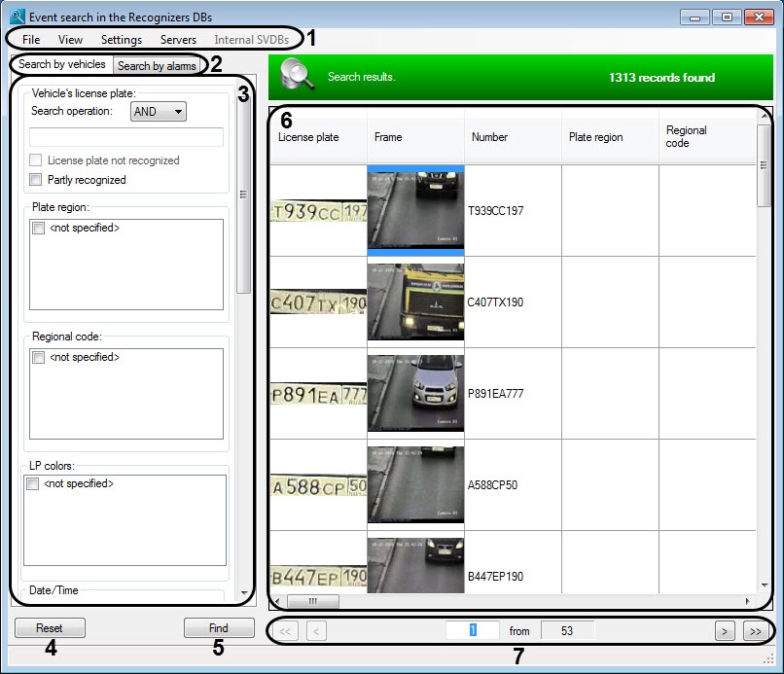Open the Search operation AND dropdown
784x674 pixels.
point(158,112)
